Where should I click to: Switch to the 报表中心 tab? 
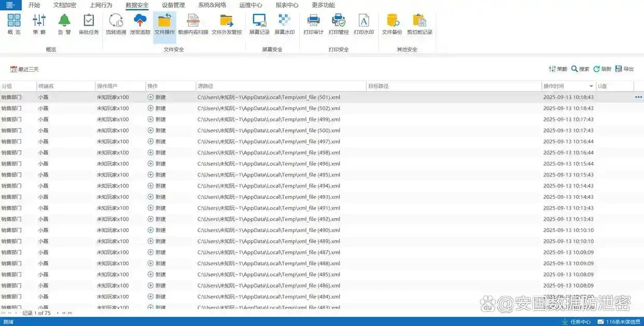287,5
